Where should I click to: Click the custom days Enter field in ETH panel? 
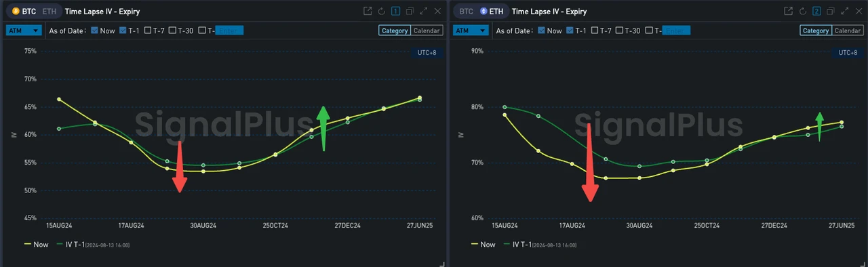(x=676, y=30)
